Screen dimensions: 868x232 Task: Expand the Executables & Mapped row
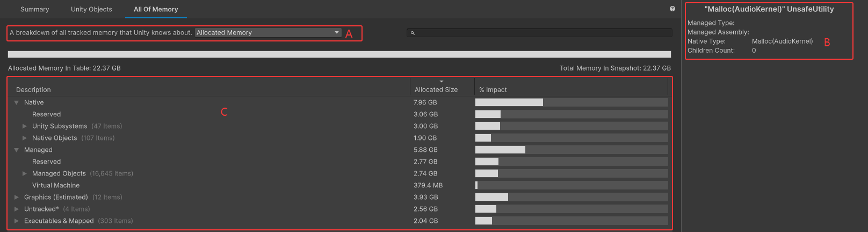[x=17, y=221]
